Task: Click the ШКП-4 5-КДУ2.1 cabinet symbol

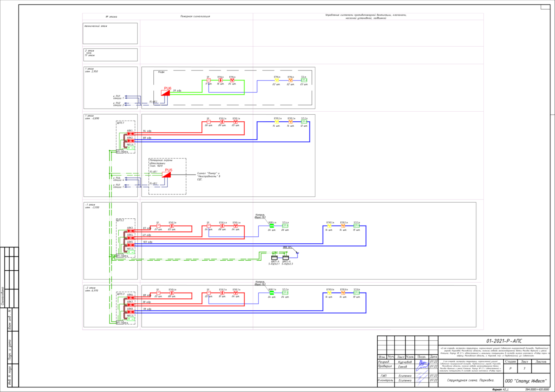Action: (274, 257)
